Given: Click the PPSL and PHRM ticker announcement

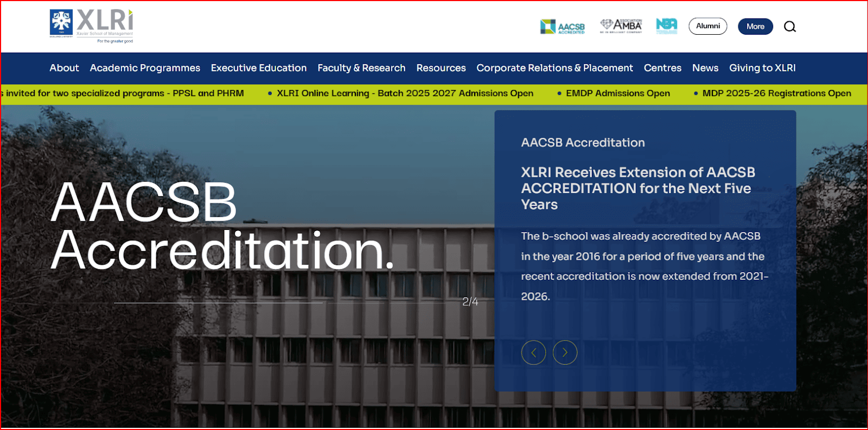Looking at the screenshot, I should coord(123,93).
